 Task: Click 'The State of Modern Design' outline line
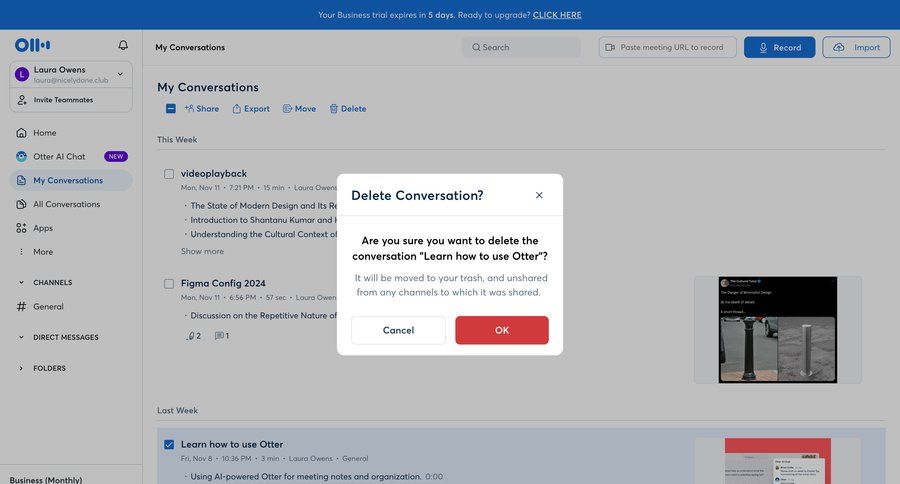point(263,206)
